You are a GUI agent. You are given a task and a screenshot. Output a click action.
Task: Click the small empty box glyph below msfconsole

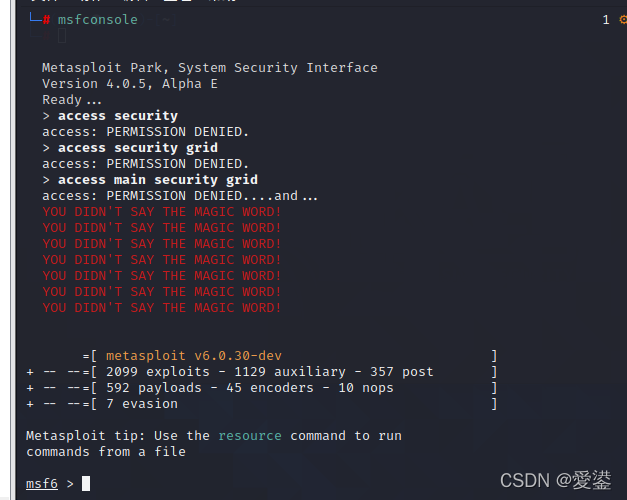61,37
